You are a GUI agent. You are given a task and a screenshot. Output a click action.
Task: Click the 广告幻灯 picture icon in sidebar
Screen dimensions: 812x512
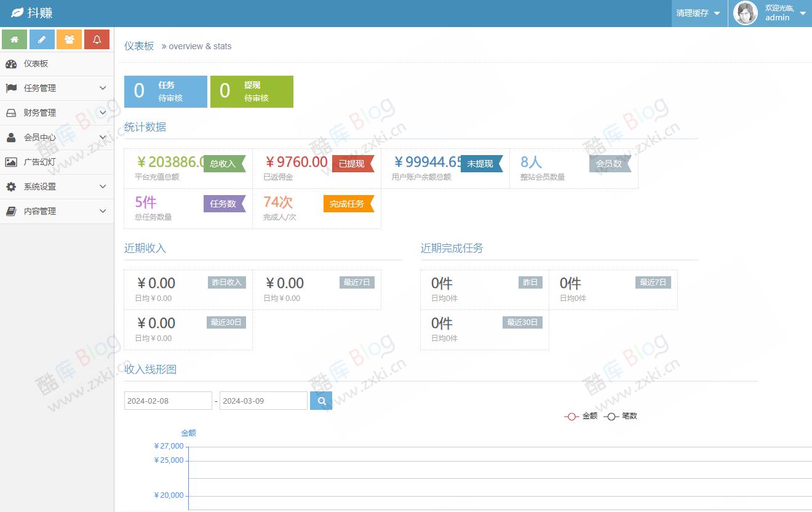tap(11, 162)
